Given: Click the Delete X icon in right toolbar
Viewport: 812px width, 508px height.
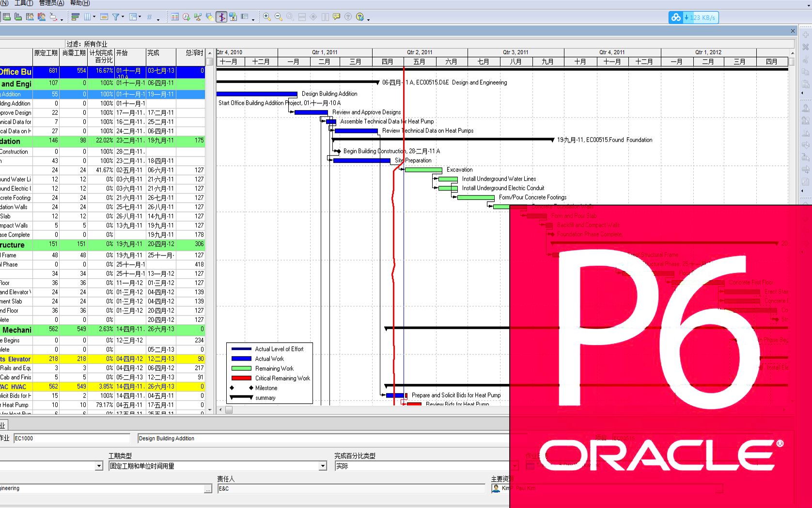Looking at the screenshot, I should click(805, 47).
